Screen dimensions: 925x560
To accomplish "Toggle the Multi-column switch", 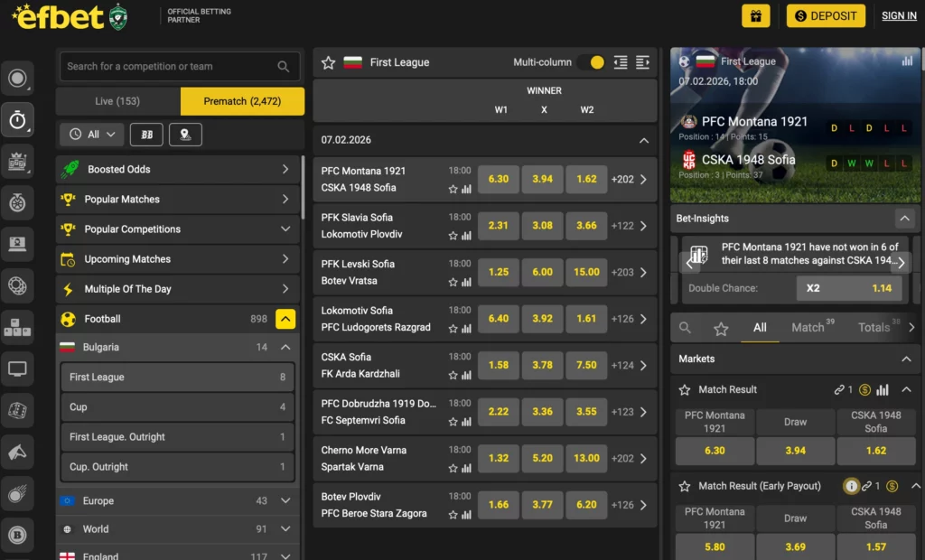I will pos(592,62).
